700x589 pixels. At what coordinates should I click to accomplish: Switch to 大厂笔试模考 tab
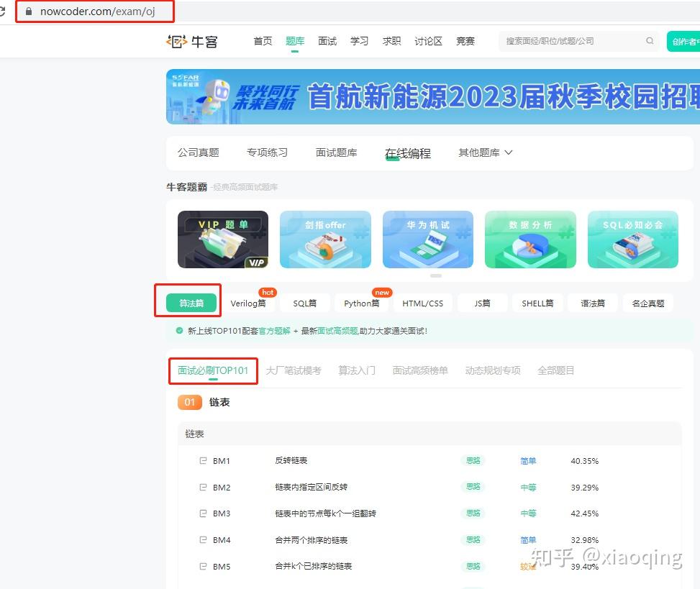[x=294, y=370]
